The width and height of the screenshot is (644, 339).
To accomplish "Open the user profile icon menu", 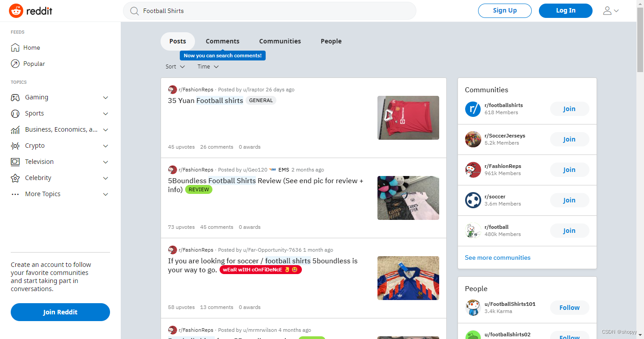I will point(611,11).
